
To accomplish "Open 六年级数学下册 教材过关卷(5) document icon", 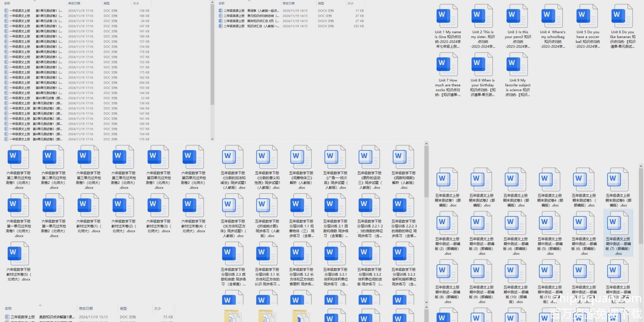I will (x=18, y=254).
